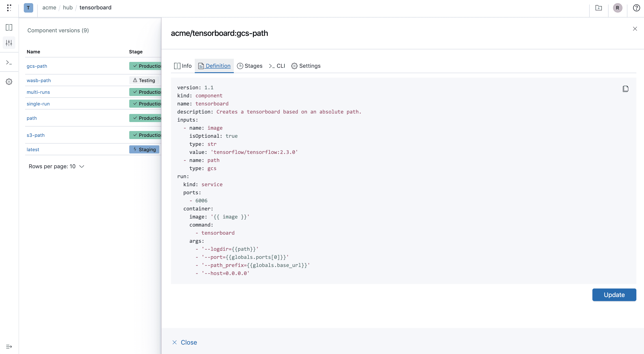644x354 pixels.
Task: Toggle the split-panel icon in the sidebar
Action: tap(9, 27)
